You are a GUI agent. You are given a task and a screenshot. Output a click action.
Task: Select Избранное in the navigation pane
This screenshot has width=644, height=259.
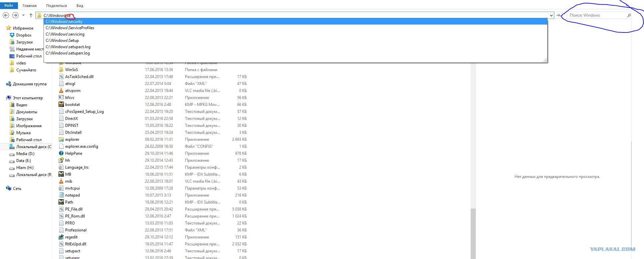point(23,28)
